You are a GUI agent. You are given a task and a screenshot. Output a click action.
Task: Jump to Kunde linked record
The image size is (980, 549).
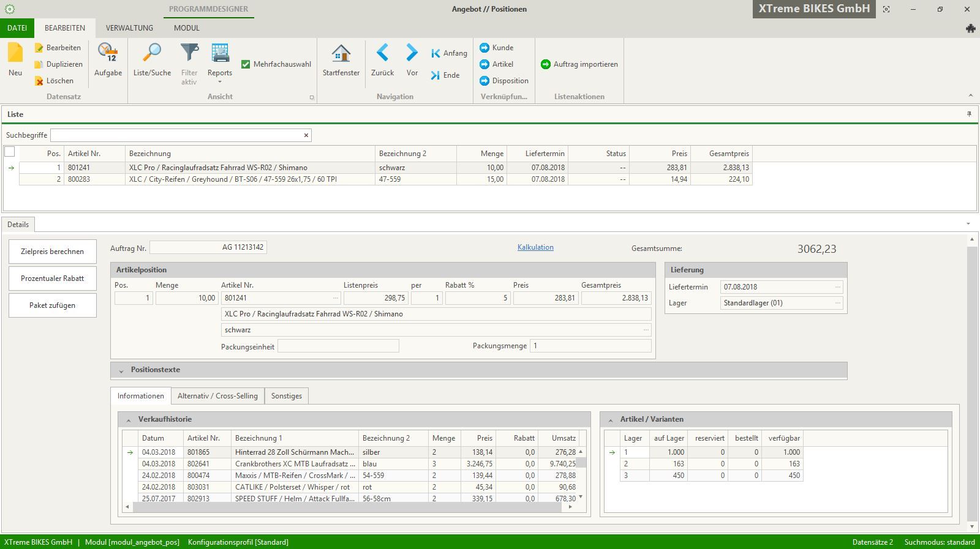pyautogui.click(x=484, y=48)
